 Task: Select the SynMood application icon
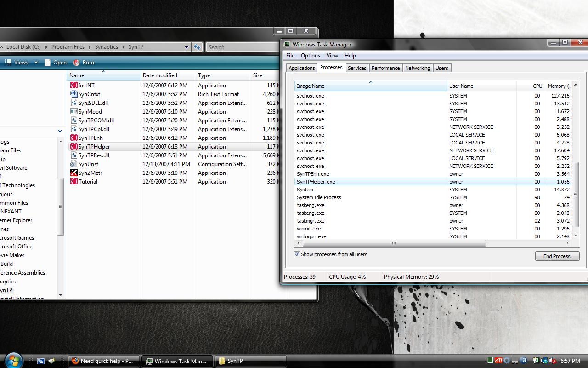click(73, 111)
